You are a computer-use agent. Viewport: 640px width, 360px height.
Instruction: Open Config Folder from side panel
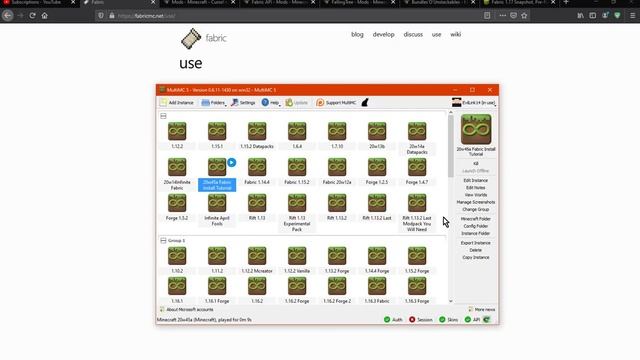476,226
